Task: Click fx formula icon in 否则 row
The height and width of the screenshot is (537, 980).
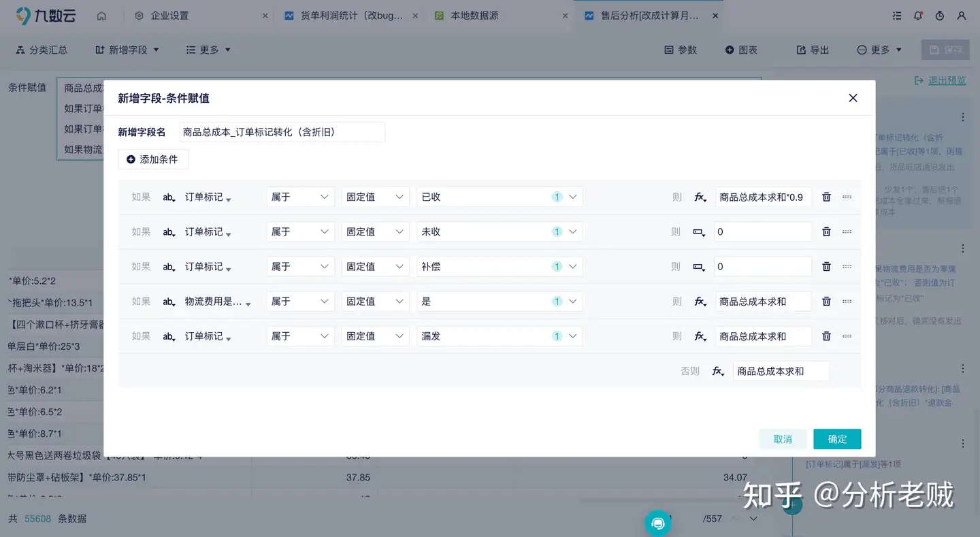Action: pyautogui.click(x=718, y=371)
